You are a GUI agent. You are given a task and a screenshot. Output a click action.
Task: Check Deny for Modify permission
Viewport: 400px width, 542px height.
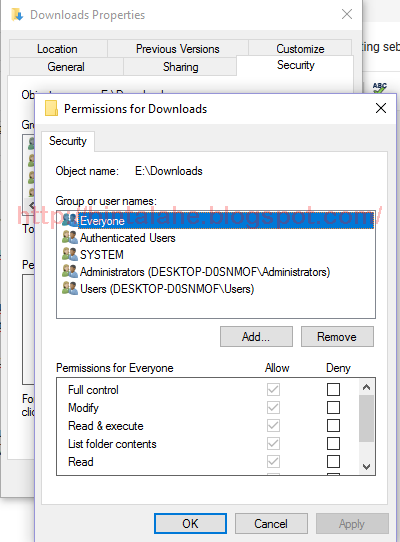coord(333,408)
